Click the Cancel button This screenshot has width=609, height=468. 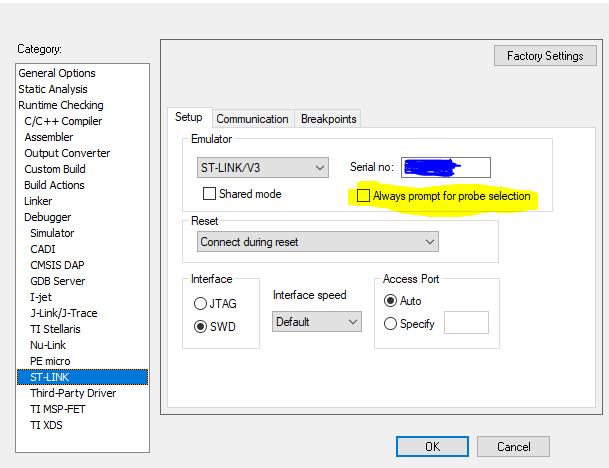pyautogui.click(x=513, y=446)
